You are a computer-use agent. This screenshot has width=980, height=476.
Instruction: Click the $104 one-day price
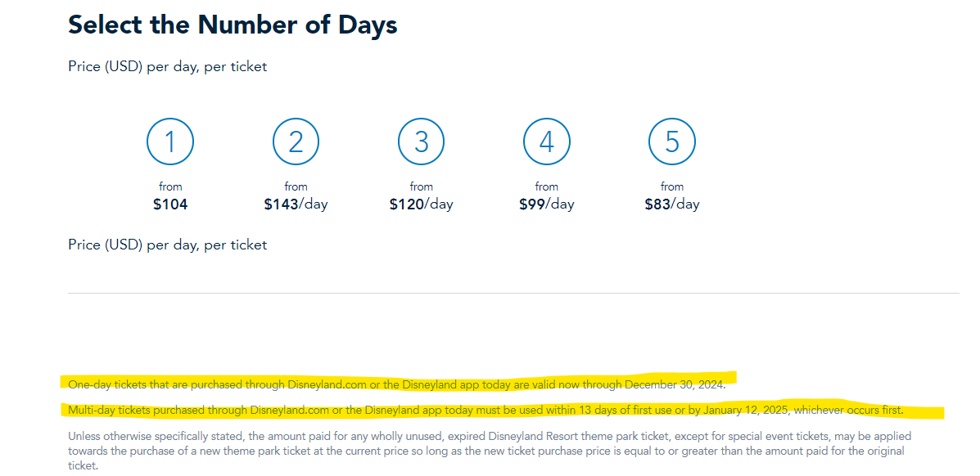(x=170, y=204)
